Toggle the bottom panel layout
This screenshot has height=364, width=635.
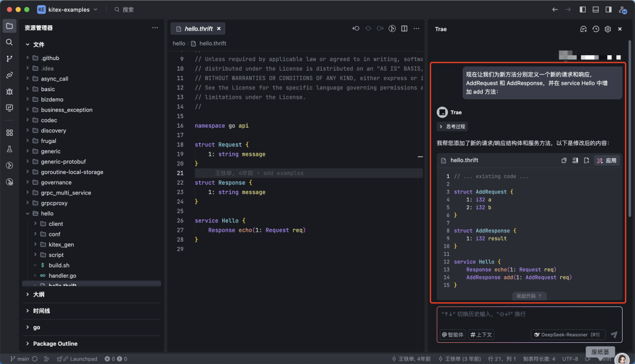coord(596,9)
